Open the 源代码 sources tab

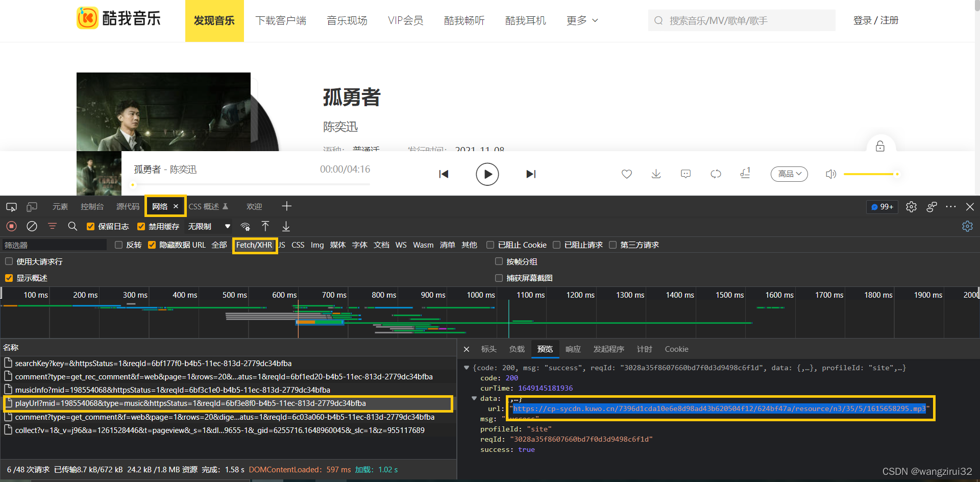point(128,207)
